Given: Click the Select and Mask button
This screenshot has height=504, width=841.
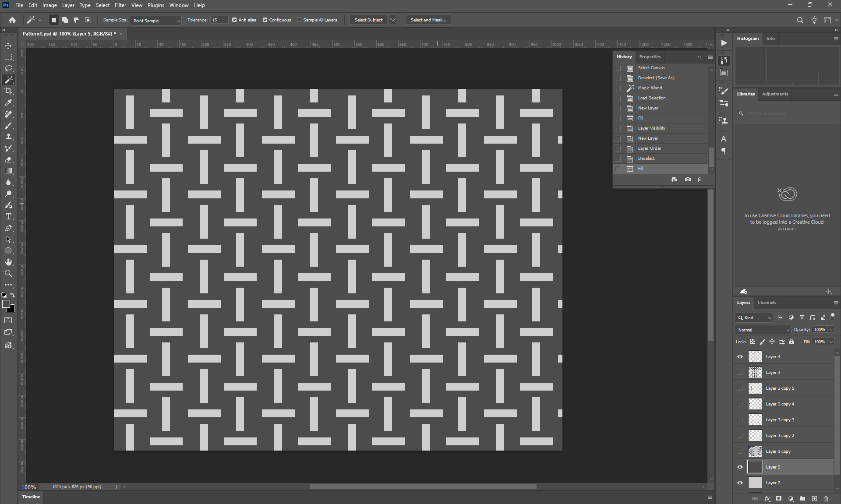Looking at the screenshot, I should tap(428, 20).
